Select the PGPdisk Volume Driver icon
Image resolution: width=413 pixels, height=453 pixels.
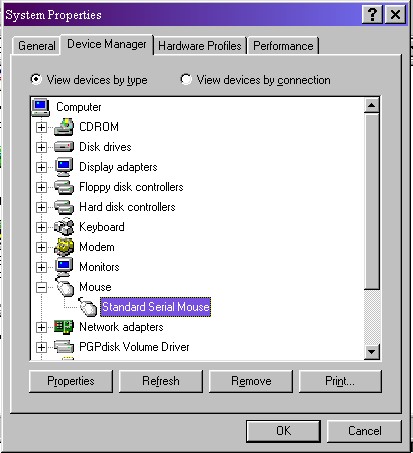(64, 347)
